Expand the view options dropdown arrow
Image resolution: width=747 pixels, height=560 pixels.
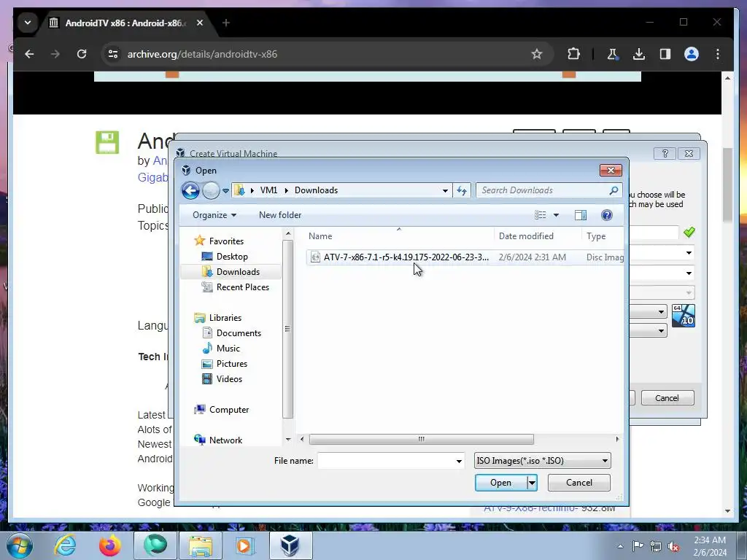pyautogui.click(x=556, y=215)
